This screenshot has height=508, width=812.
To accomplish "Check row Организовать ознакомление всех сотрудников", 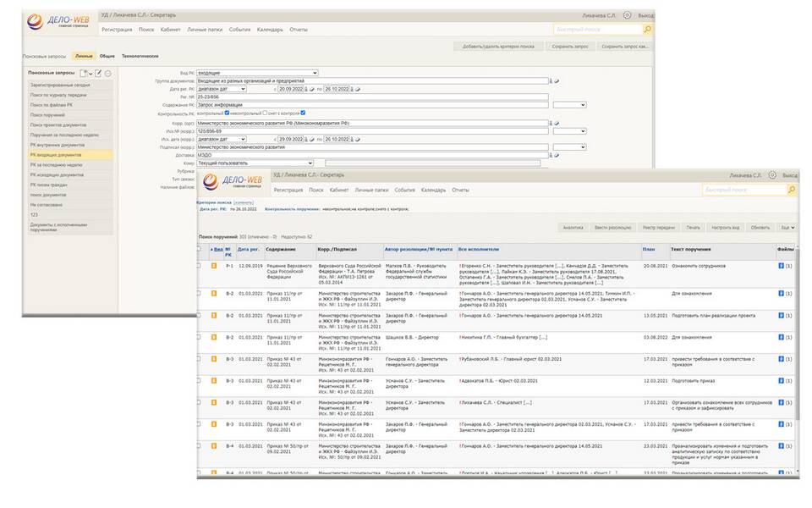I will click(x=199, y=403).
